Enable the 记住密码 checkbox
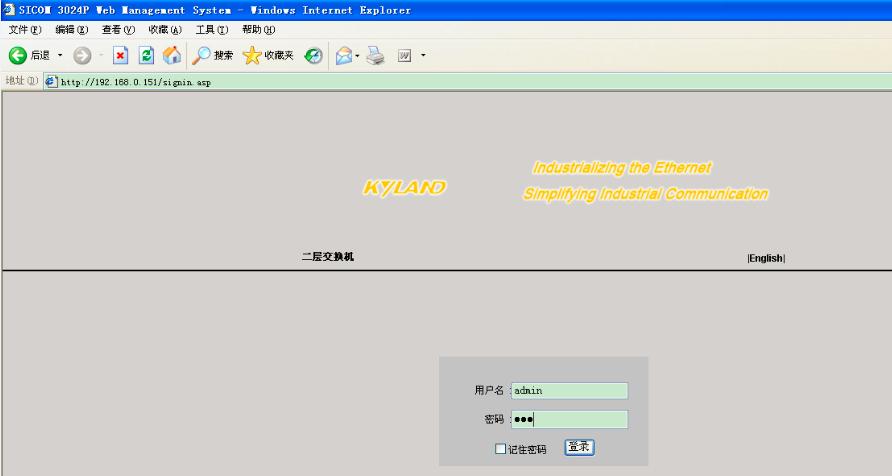 [x=501, y=449]
